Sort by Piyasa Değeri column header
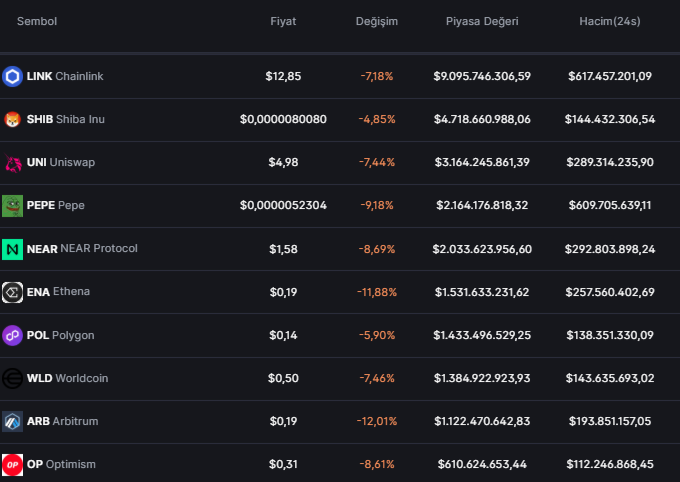This screenshot has height=482, width=680. point(482,21)
